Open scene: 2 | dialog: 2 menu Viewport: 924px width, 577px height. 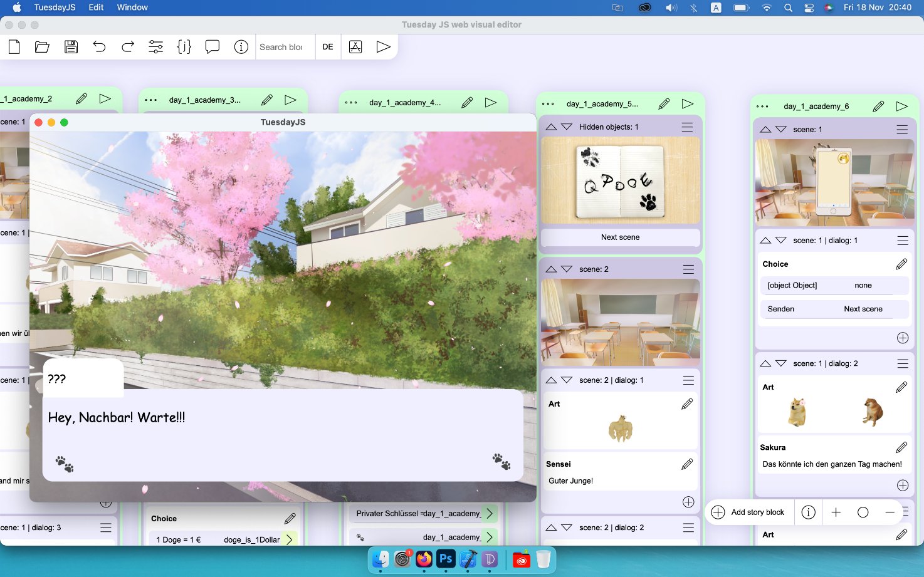click(688, 528)
